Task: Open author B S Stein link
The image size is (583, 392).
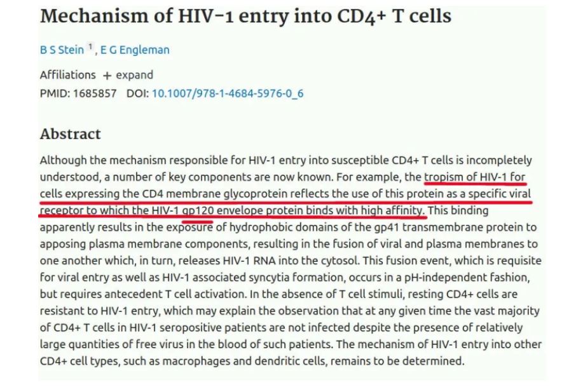Action: click(62, 50)
